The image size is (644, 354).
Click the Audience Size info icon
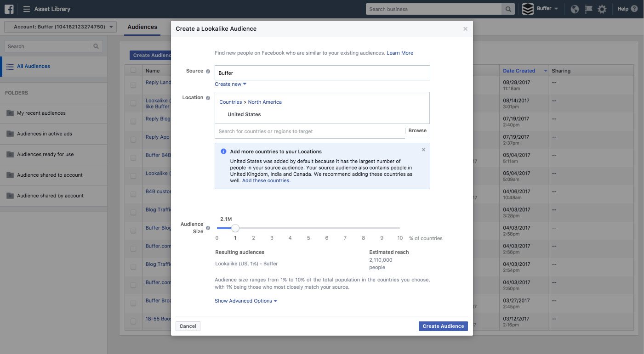[x=208, y=228]
